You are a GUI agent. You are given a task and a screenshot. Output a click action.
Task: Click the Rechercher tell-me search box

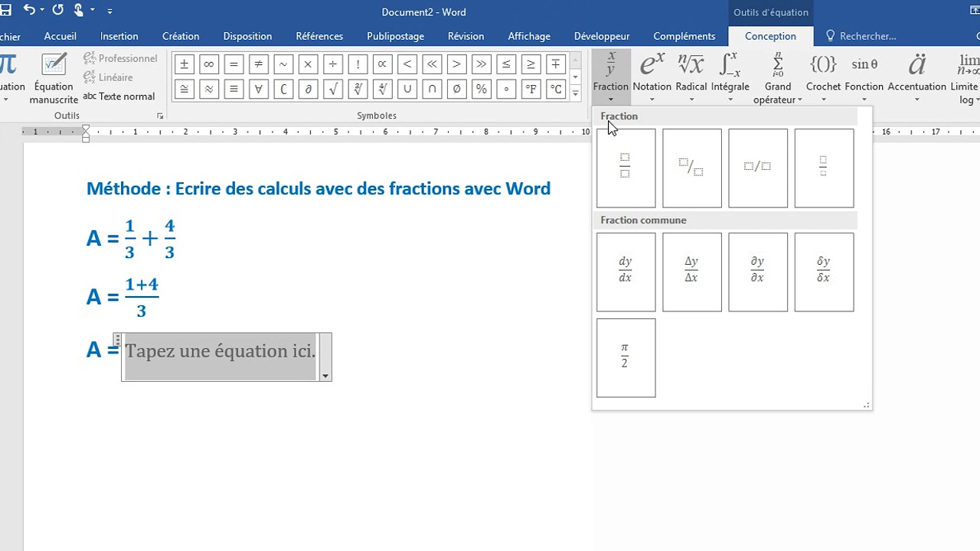[861, 36]
